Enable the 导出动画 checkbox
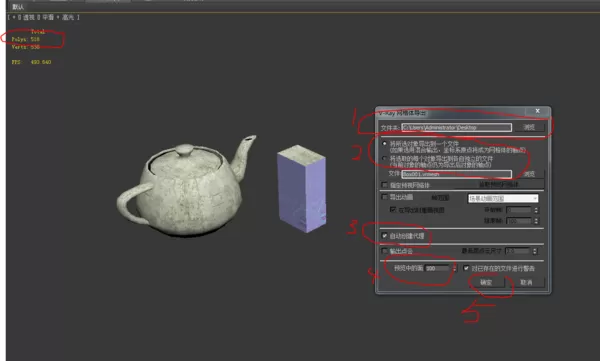This screenshot has height=361, width=600. click(x=385, y=197)
